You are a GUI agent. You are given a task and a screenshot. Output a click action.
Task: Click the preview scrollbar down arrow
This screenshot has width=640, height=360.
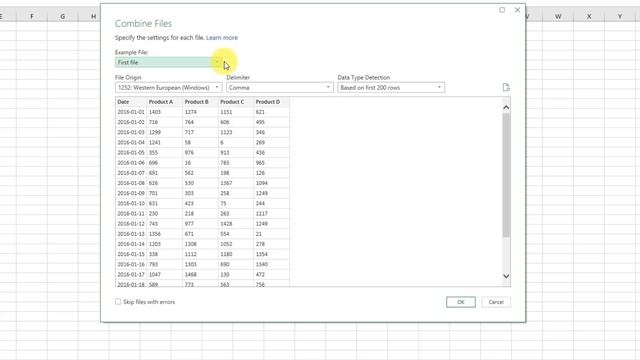tap(506, 276)
